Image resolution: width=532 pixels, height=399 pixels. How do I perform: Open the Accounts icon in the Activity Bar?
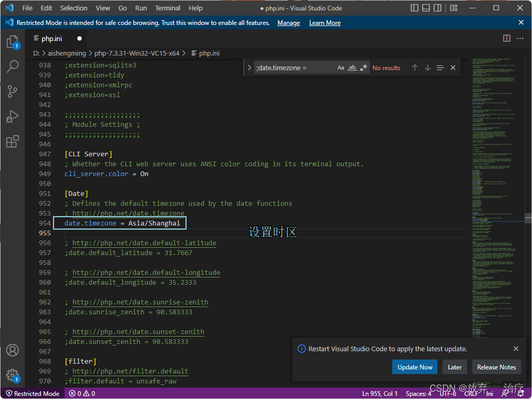[12, 350]
